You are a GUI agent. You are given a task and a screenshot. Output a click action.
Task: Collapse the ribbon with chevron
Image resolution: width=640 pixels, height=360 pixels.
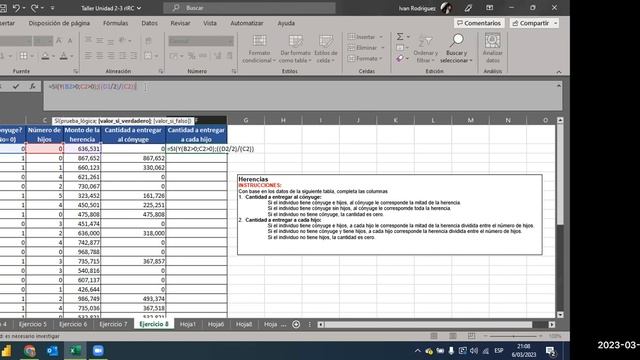559,72
